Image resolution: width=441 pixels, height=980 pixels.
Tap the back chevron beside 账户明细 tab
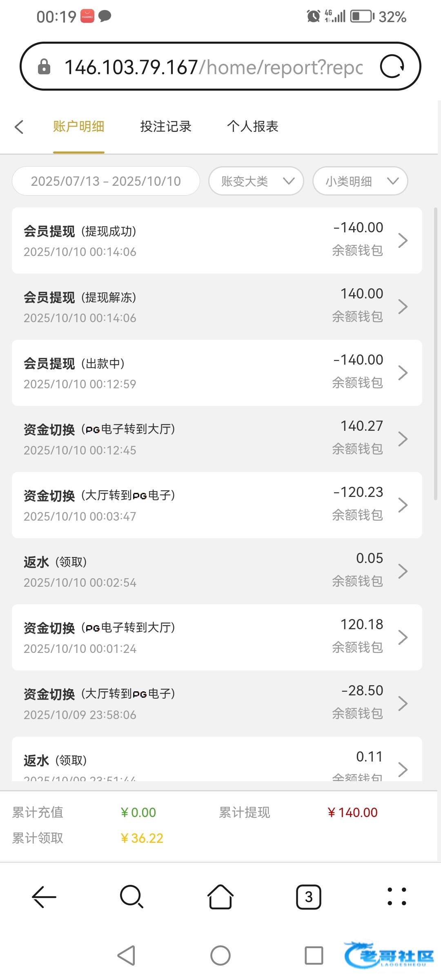point(19,127)
